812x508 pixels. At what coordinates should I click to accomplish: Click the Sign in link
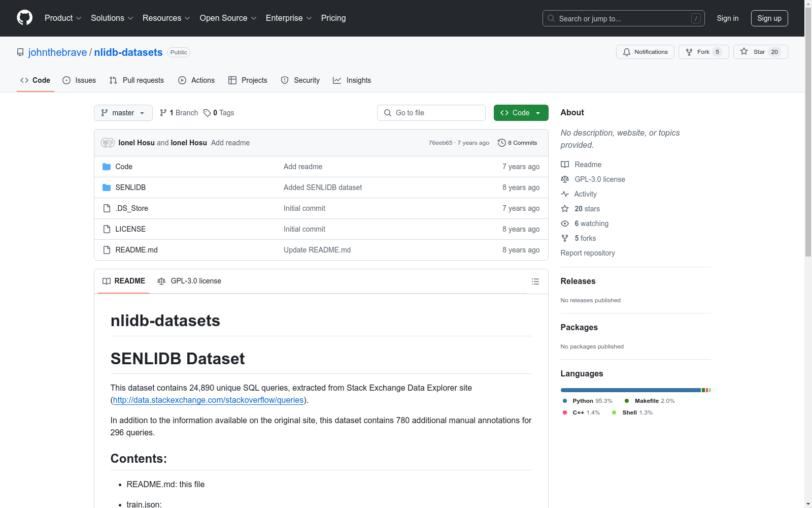coord(728,18)
